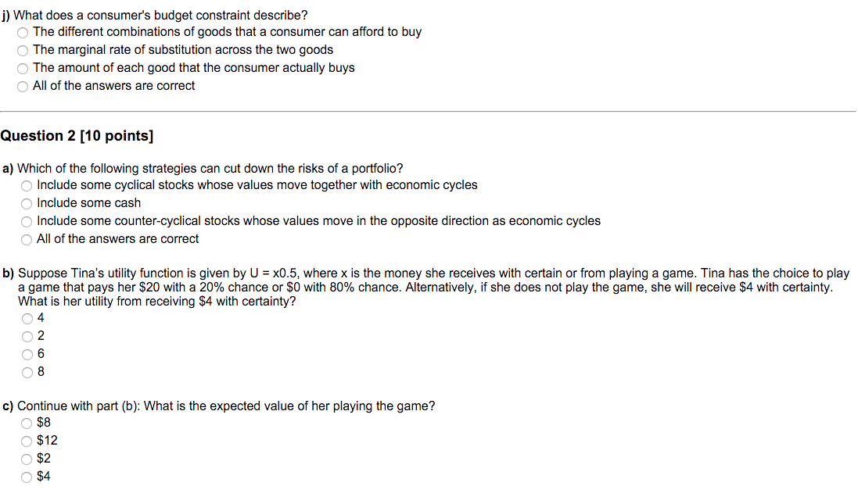
Task: Choose utility answer 4 in part b
Action: click(27, 319)
